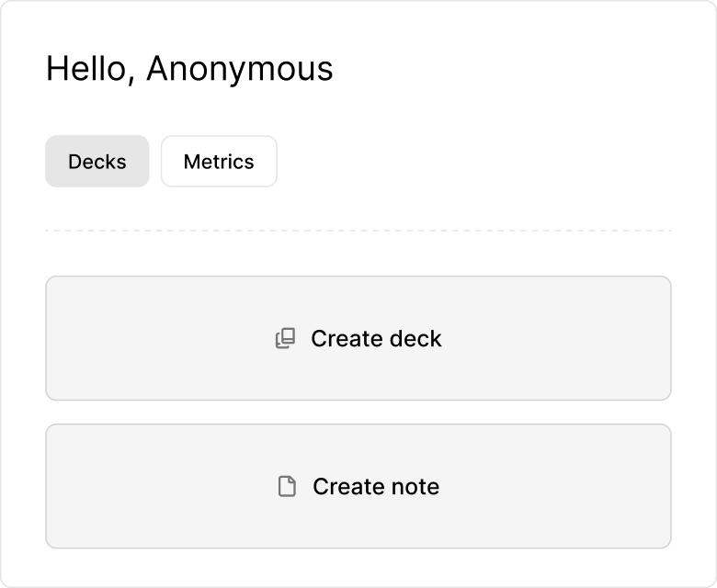The height and width of the screenshot is (588, 717).
Task: Select the icon beside Create deck
Action: (x=285, y=338)
